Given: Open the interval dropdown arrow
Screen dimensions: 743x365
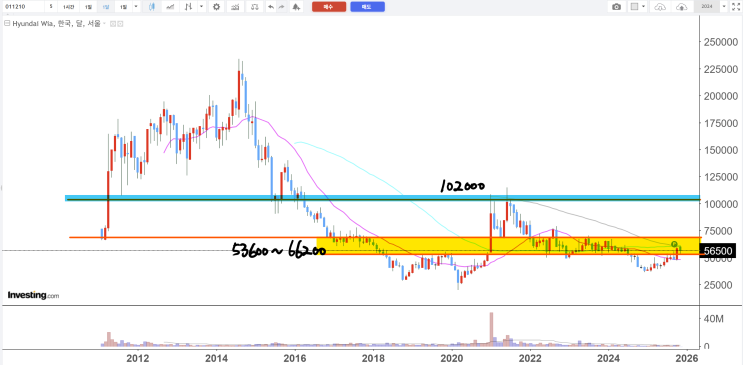Looking at the screenshot, I should pos(136,7).
